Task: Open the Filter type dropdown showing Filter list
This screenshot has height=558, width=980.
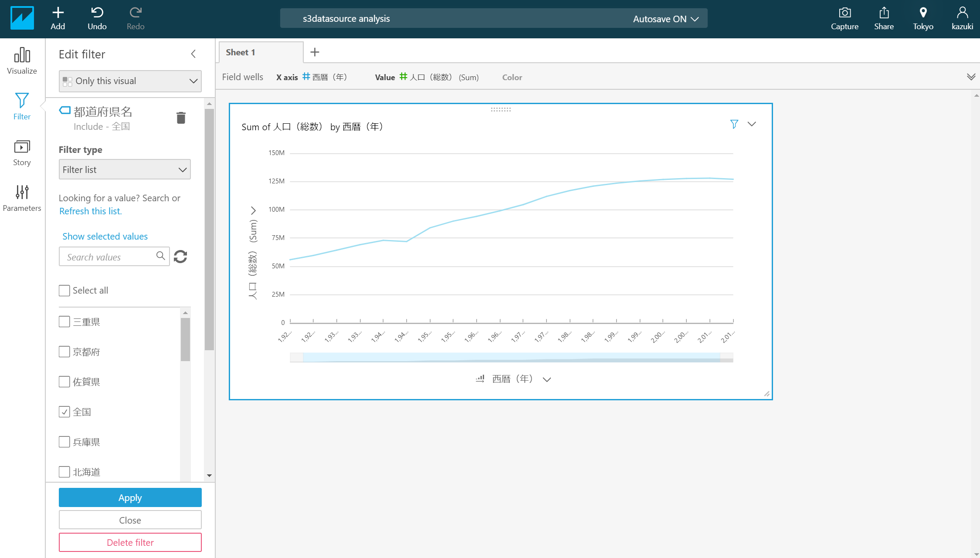Action: coord(125,169)
